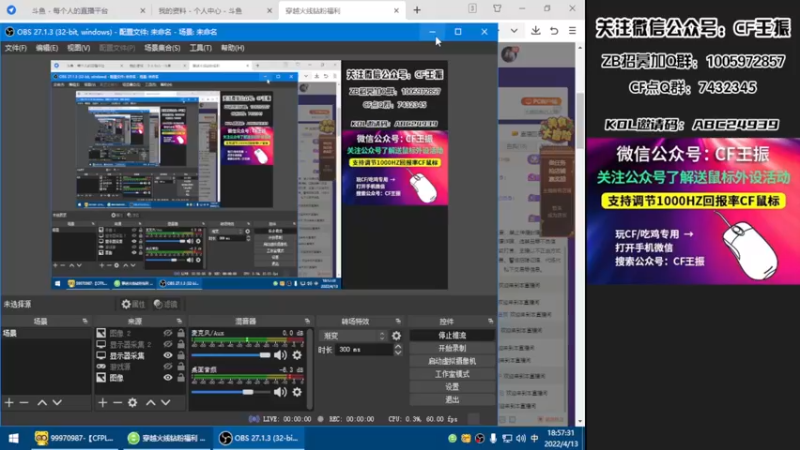The height and width of the screenshot is (450, 800).
Task: Remove selected source with minus icon
Action: 117,403
